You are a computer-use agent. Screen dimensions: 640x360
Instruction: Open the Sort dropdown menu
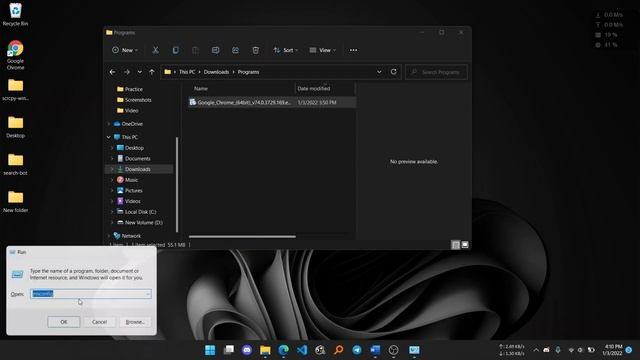(286, 50)
